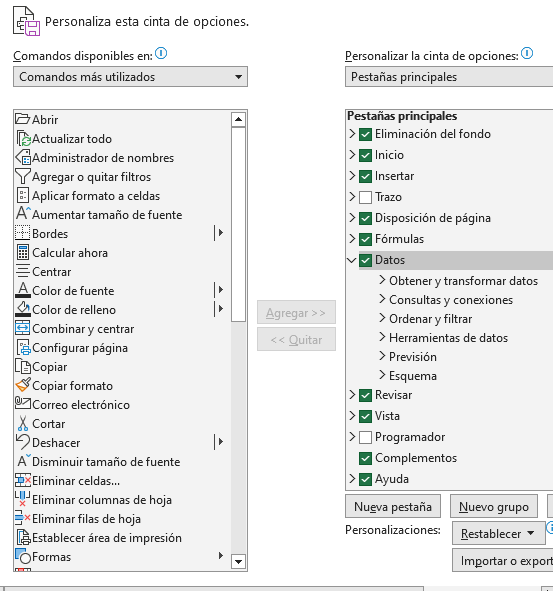Enable the Trazo tab checkbox
The image size is (553, 591).
[x=365, y=197]
